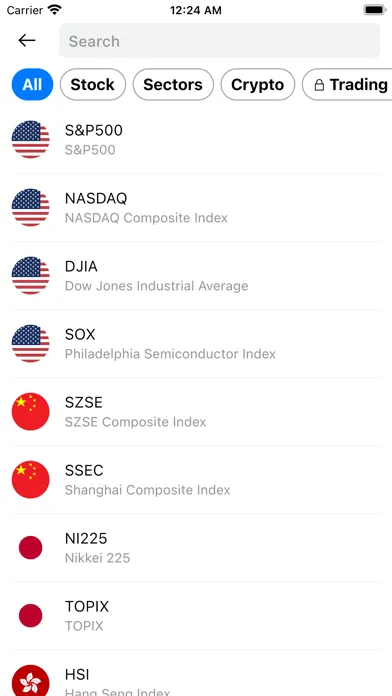Select Philadelphia Semiconductor Index entry
Image resolution: width=392 pixels, height=696 pixels.
point(196,344)
